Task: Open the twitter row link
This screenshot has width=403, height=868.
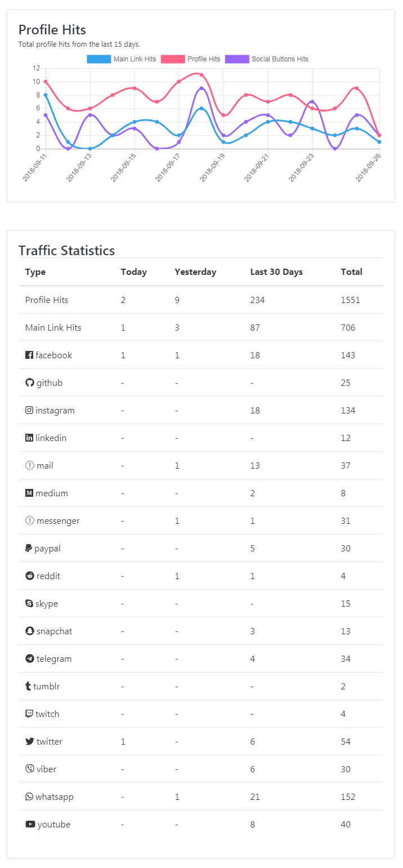Action: pyautogui.click(x=48, y=741)
